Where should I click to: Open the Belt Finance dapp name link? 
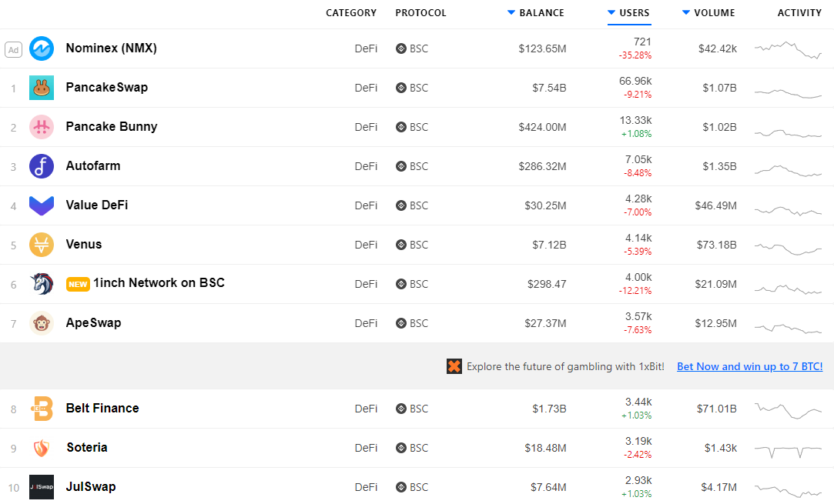(102, 409)
